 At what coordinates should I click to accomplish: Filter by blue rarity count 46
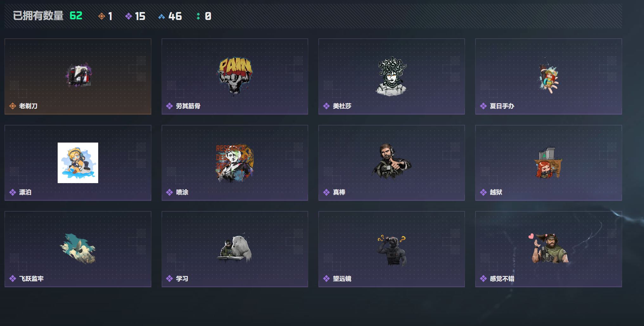point(170,16)
